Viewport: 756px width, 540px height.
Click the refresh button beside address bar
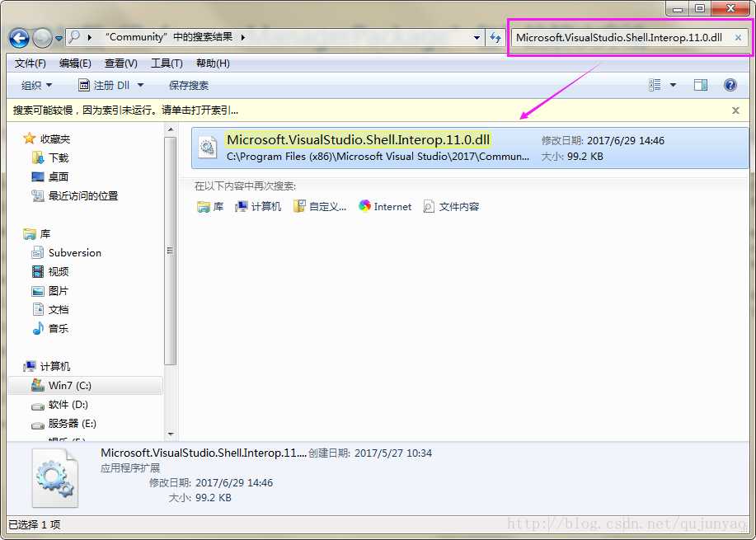point(495,37)
